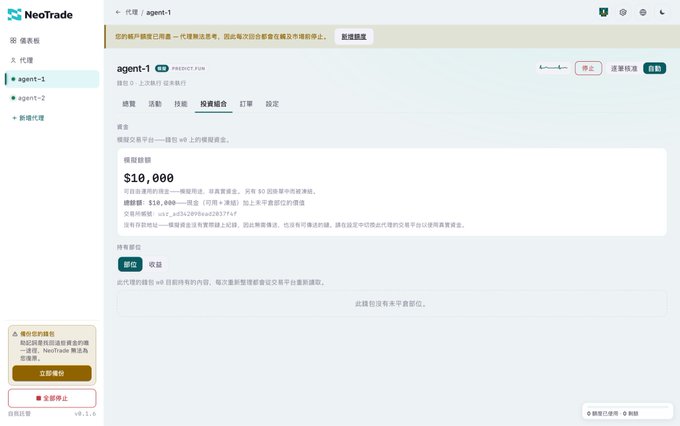The image size is (680, 426).
Task: Open settings gear icon in top bar
Action: 623,13
